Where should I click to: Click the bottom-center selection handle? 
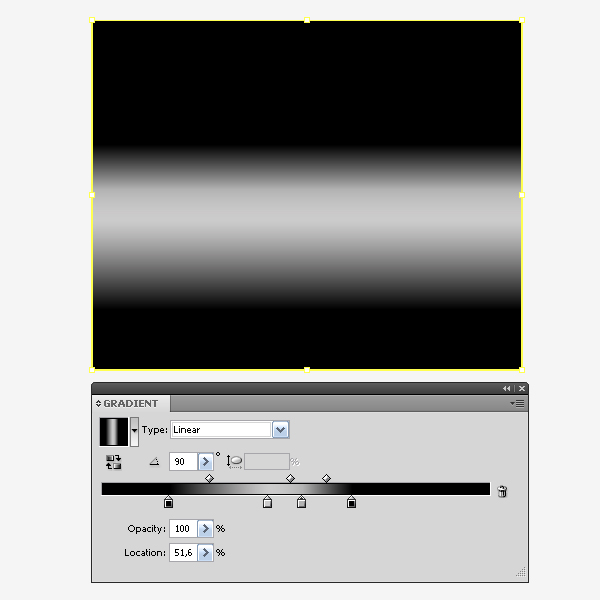click(x=307, y=370)
